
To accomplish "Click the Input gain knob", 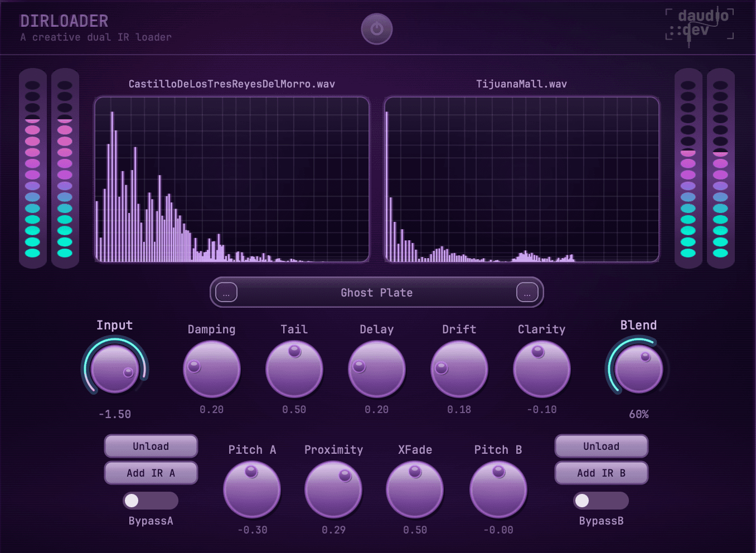I will point(115,368).
